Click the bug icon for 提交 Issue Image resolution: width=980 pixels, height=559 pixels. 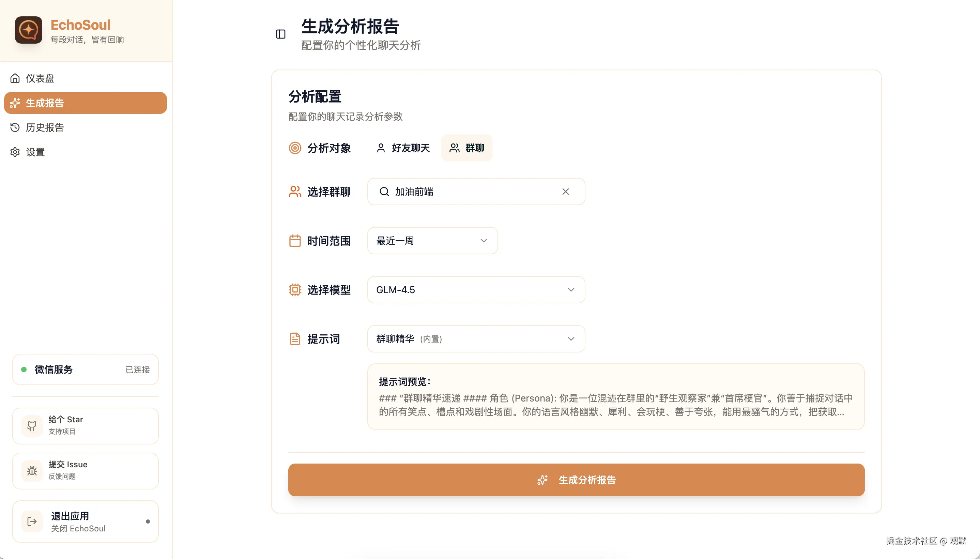point(32,470)
